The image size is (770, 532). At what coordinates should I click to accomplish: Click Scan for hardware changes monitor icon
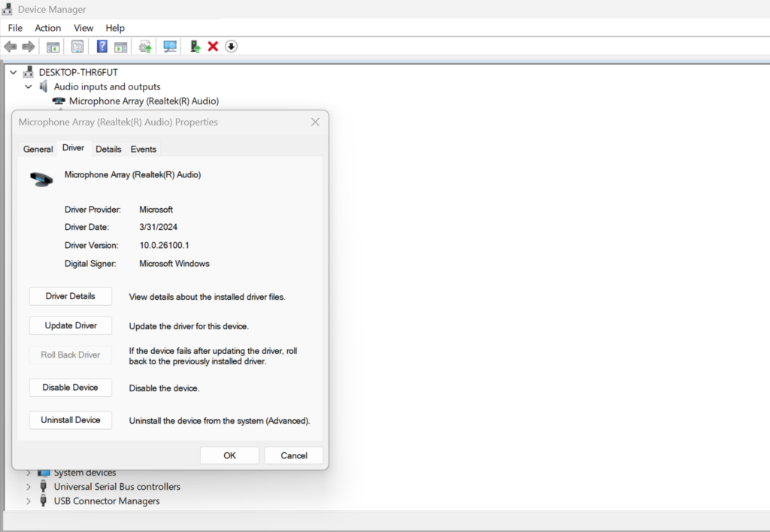170,47
